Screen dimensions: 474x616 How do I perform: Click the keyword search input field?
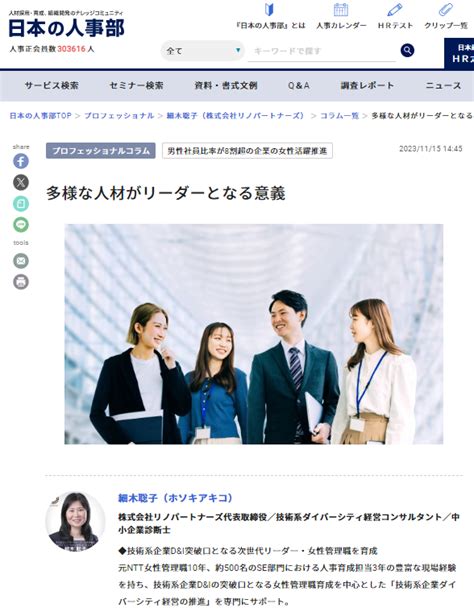pyautogui.click(x=322, y=51)
